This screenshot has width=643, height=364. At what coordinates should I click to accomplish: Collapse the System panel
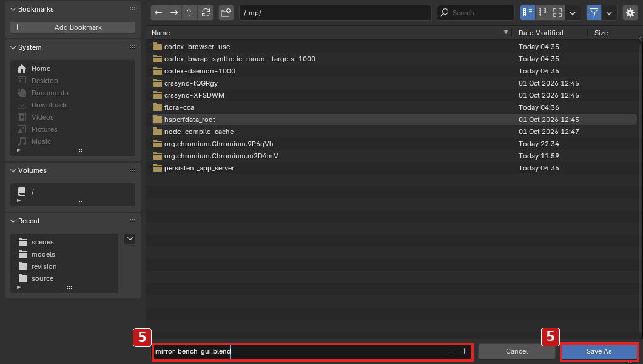click(13, 47)
